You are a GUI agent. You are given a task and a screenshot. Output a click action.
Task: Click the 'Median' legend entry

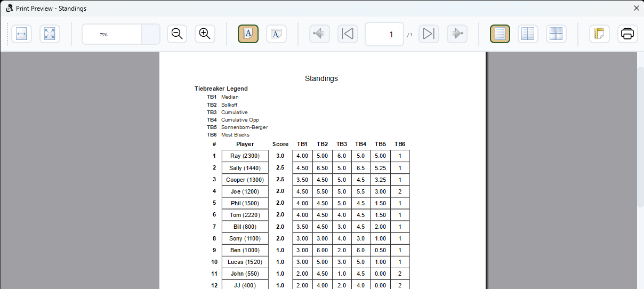coord(230,97)
